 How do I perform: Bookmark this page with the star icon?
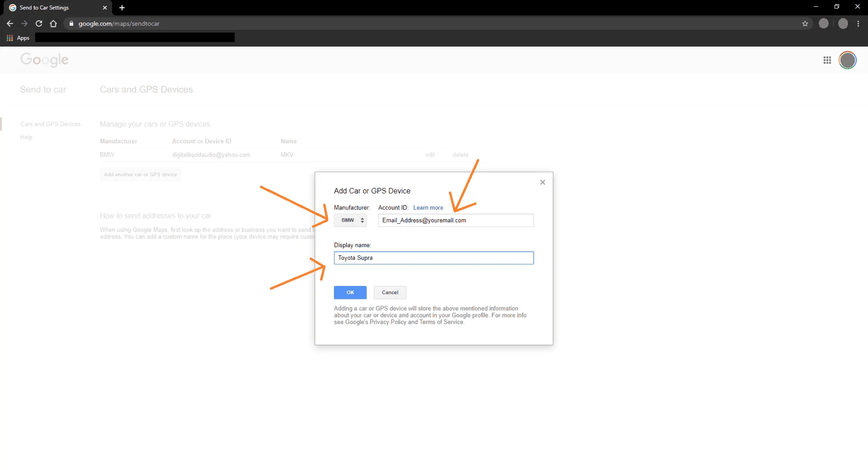tap(805, 23)
